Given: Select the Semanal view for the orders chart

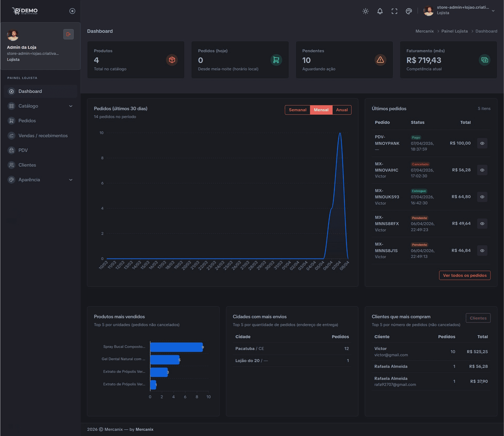Looking at the screenshot, I should tap(297, 110).
